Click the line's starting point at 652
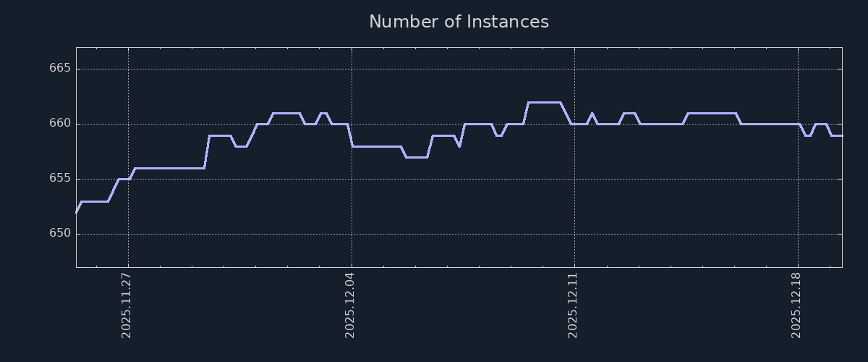Image resolution: width=868 pixels, height=362 pixels. pos(77,212)
